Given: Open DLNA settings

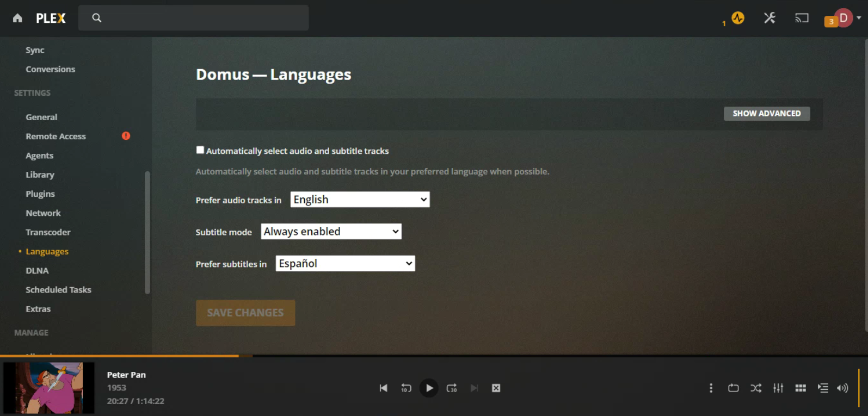Looking at the screenshot, I should [37, 271].
